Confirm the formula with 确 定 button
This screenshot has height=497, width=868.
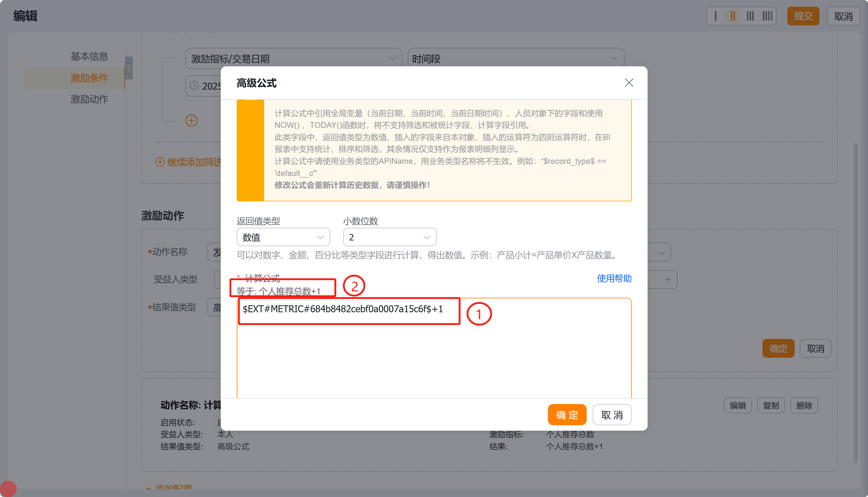pos(567,415)
